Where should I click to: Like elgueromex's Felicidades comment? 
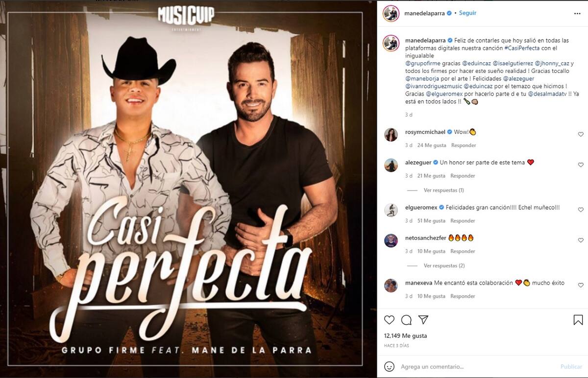tap(581, 210)
